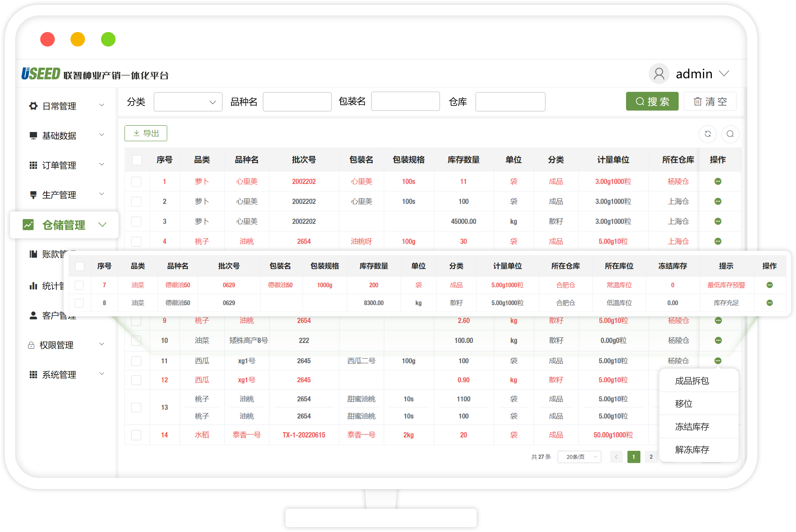Click the admin avatar icon

pos(659,73)
